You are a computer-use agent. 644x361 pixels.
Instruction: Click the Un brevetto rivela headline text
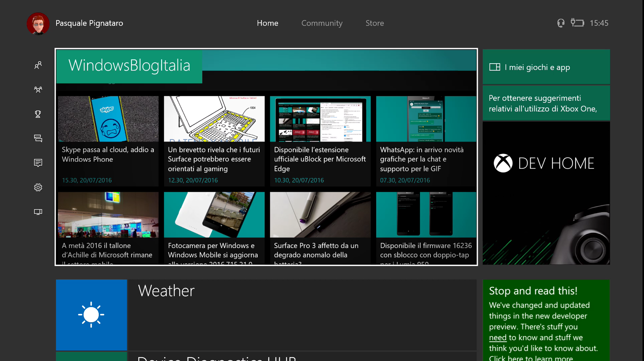tap(214, 159)
